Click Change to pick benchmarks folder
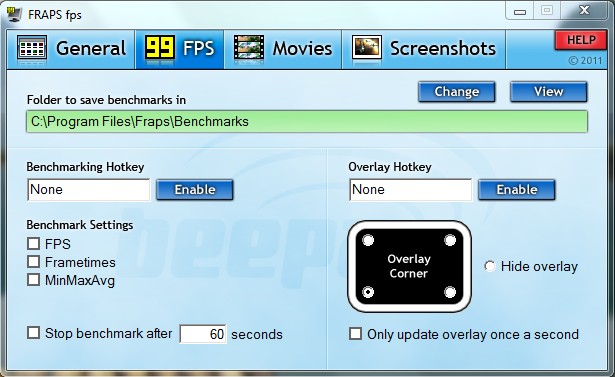615x377 pixels. (x=457, y=92)
